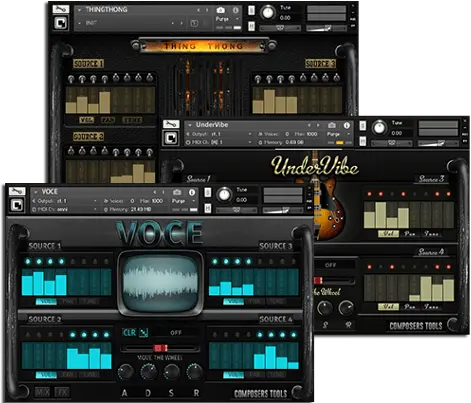Toggle the fourth LED of VOCE Source 1
The width and height of the screenshot is (471, 403).
pos(61,261)
